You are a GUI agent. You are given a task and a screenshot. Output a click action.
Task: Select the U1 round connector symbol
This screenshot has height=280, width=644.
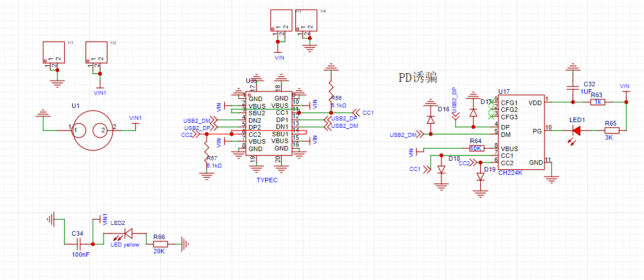[93, 131]
